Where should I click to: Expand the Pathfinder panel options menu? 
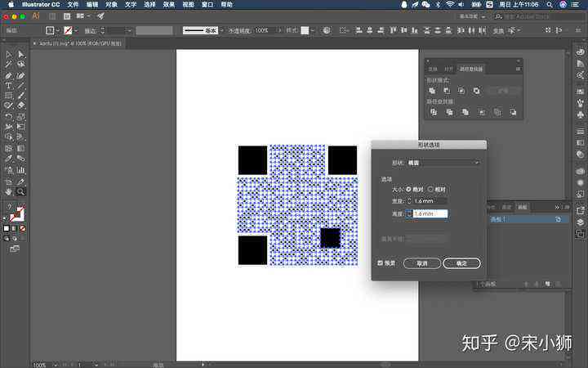[518, 69]
